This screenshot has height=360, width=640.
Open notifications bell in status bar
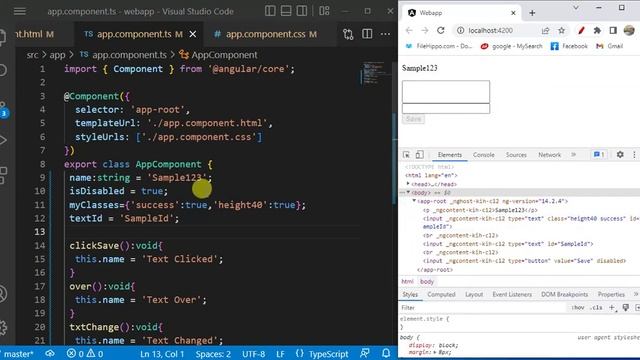(x=386, y=353)
